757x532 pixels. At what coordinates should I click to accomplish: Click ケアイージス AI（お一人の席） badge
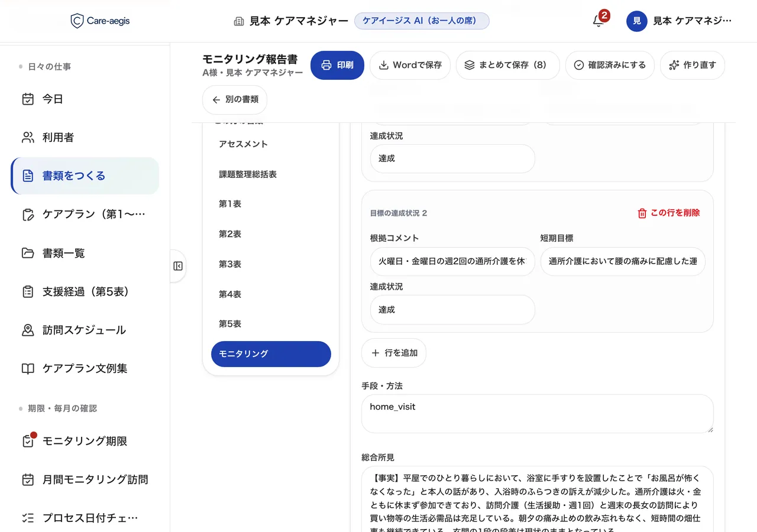[x=422, y=21]
